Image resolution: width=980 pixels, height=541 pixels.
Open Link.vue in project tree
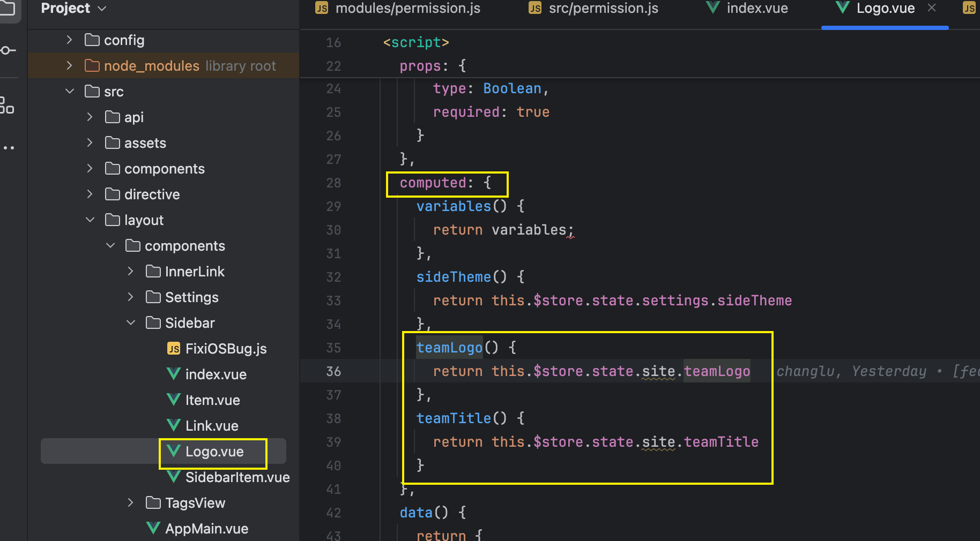pyautogui.click(x=212, y=426)
